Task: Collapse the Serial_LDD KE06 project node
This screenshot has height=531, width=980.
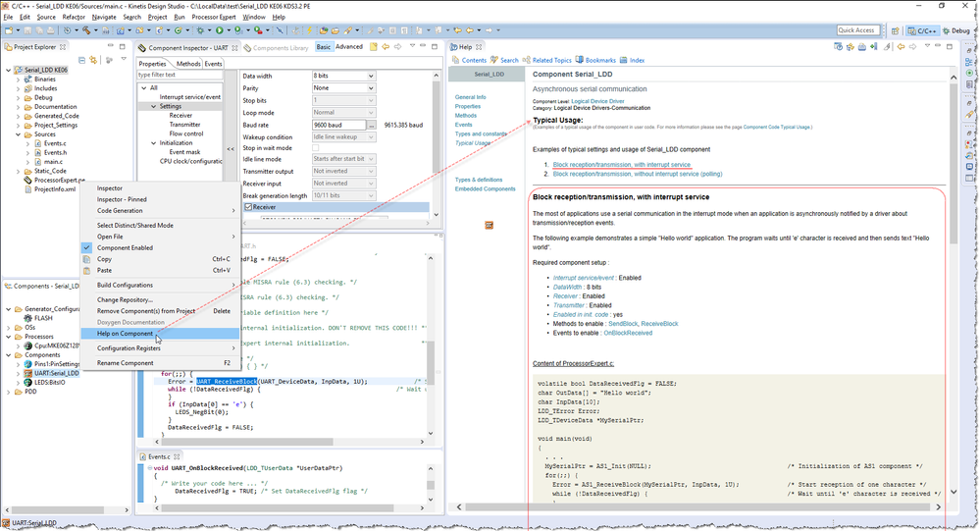Action: click(8, 70)
